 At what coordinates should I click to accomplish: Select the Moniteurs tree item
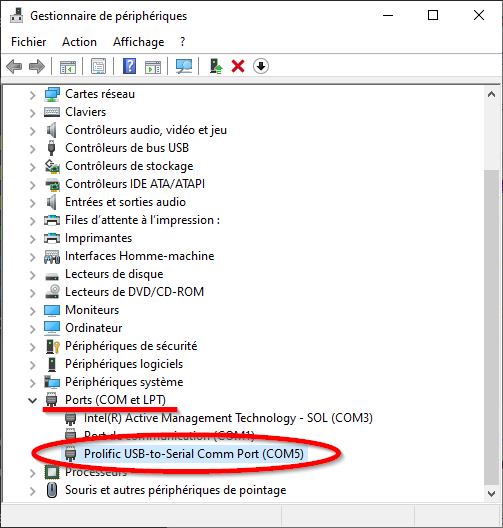pos(92,310)
